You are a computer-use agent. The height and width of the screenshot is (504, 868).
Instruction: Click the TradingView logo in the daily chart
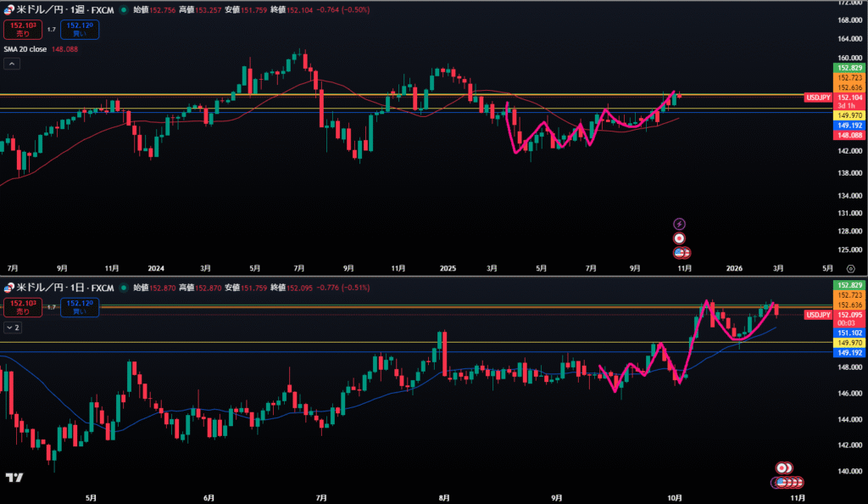click(14, 479)
